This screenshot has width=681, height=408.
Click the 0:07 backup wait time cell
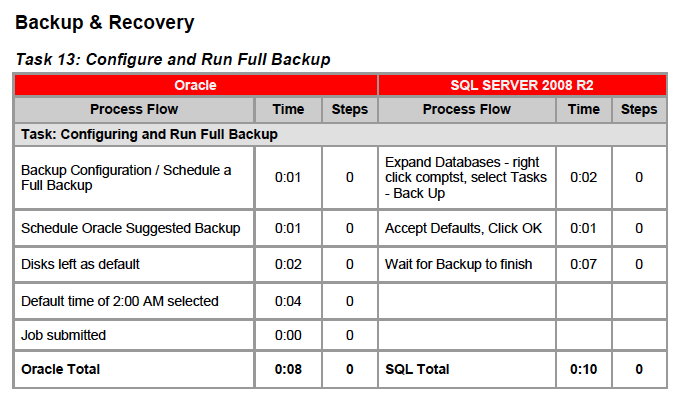pyautogui.click(x=583, y=264)
